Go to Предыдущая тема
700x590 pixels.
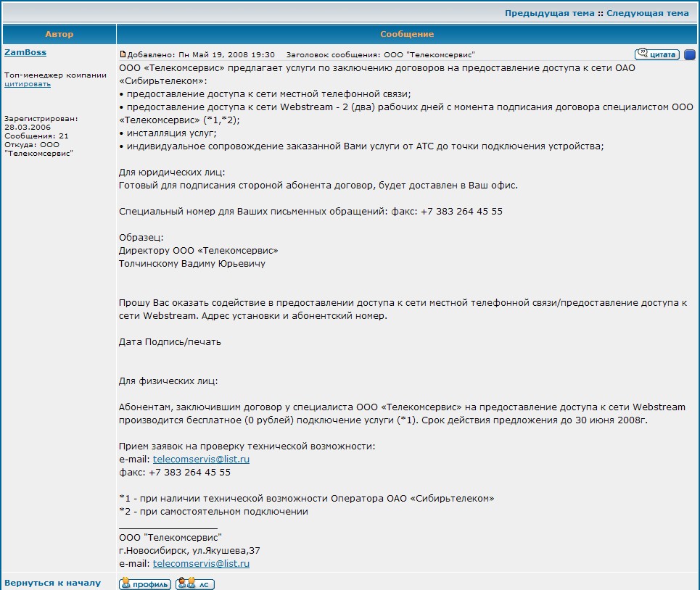550,13
